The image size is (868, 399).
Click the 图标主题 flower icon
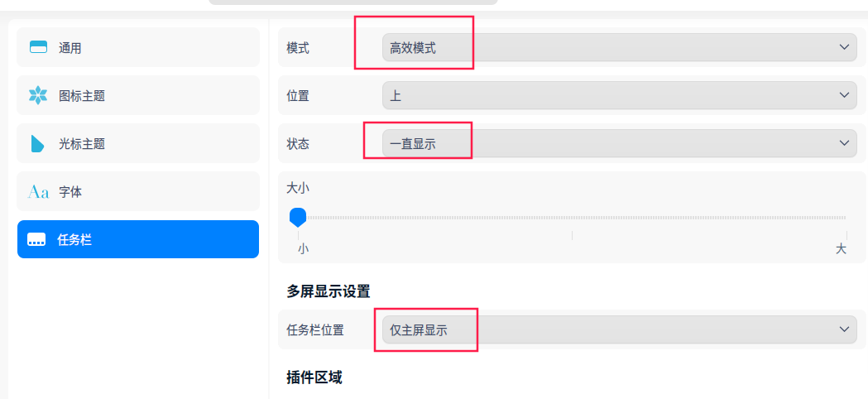pyautogui.click(x=38, y=96)
